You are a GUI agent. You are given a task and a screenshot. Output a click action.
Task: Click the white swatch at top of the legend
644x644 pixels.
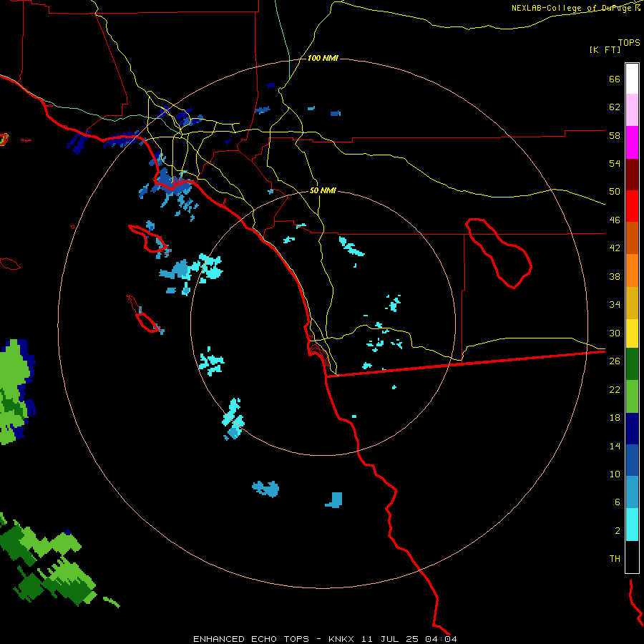pos(632,79)
